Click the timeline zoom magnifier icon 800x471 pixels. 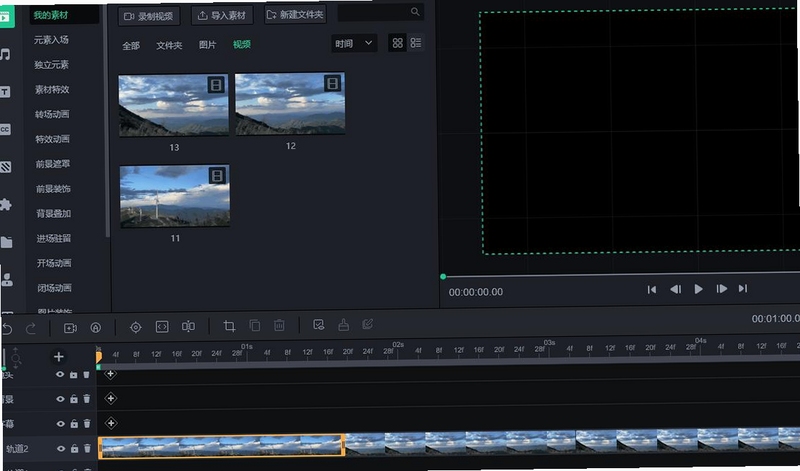(x=16, y=359)
